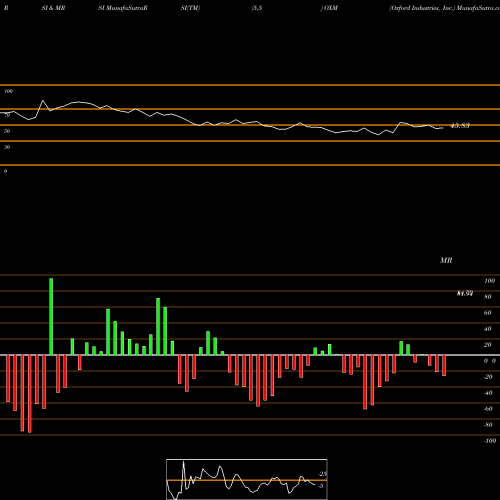Click the MR axis label 100
The height and width of the screenshot is (500, 500).
[x=489, y=281]
